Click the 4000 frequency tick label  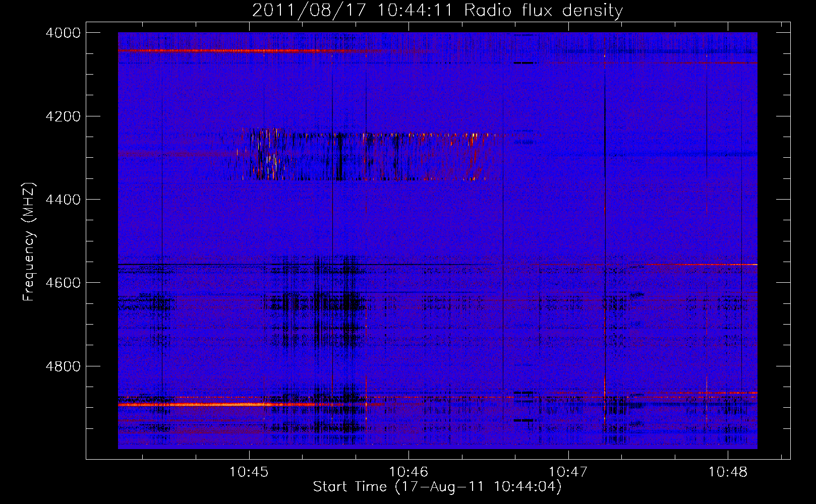click(63, 33)
